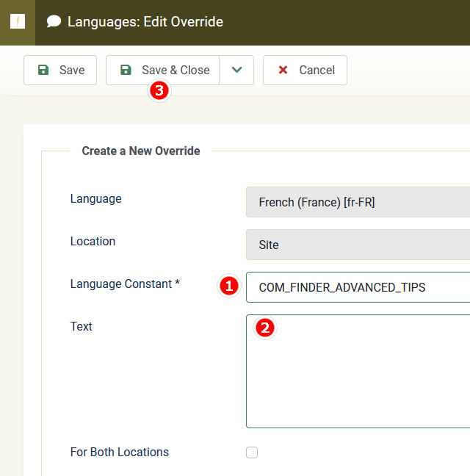Enable the For Both Locations checkbox
470x476 pixels.
tap(252, 452)
